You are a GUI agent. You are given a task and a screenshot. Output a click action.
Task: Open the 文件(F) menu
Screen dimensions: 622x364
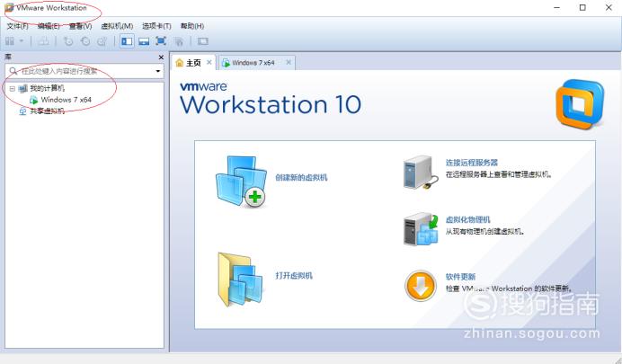pos(17,26)
